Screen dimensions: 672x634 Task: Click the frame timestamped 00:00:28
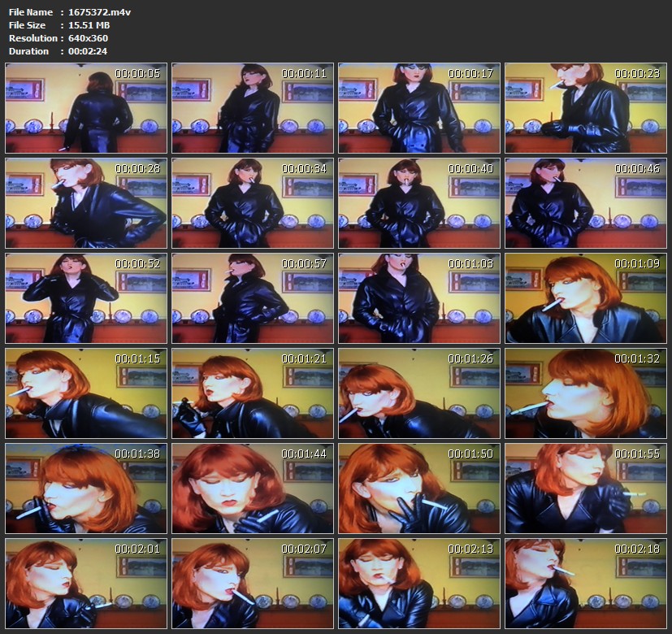[x=86, y=203]
